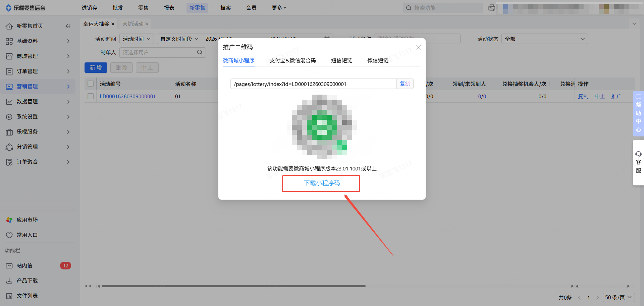This screenshot has height=306, width=644.
Task: Click the 系统设置 gear icon
Action: click(9, 117)
